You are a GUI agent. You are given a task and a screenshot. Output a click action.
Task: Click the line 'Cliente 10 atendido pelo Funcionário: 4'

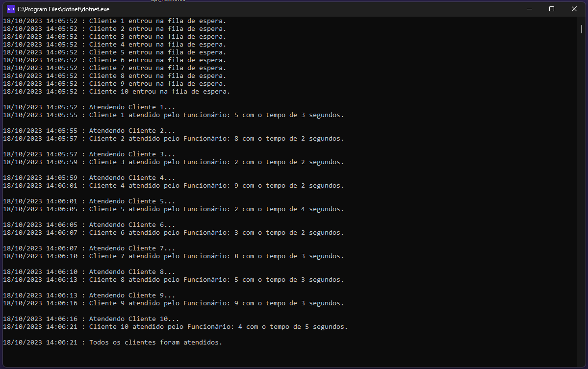[176, 327]
